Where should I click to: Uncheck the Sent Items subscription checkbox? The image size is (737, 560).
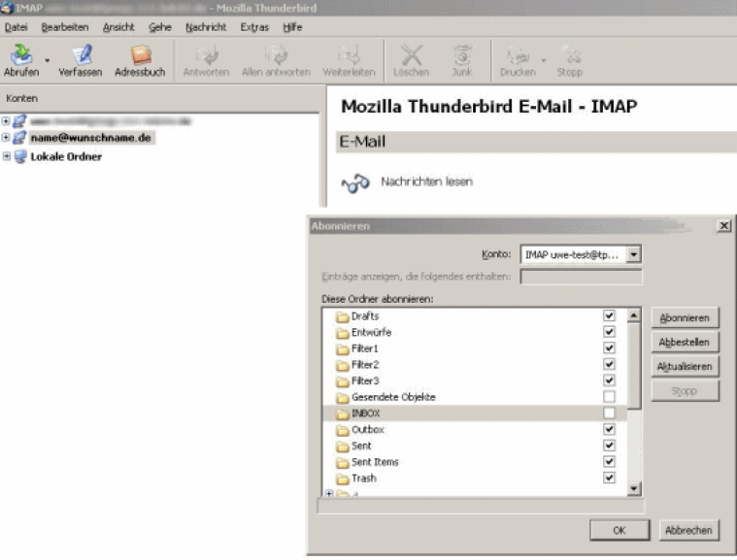(x=609, y=462)
